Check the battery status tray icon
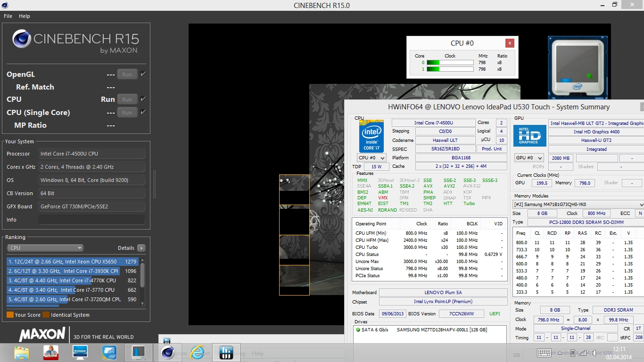The height and width of the screenshot is (362, 644). pos(572,353)
